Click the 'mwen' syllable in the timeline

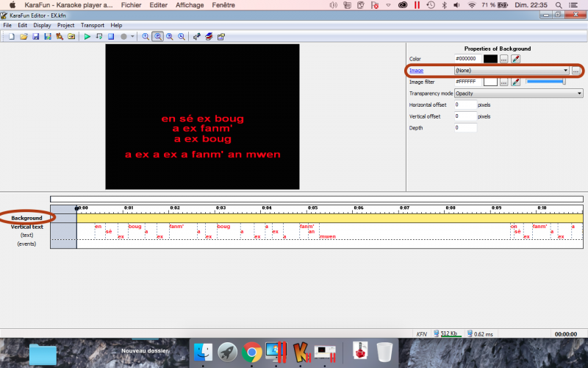(327, 236)
